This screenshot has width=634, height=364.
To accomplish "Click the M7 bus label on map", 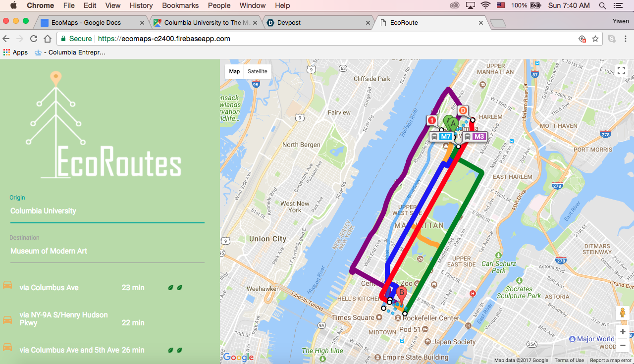I will pyautogui.click(x=441, y=137).
